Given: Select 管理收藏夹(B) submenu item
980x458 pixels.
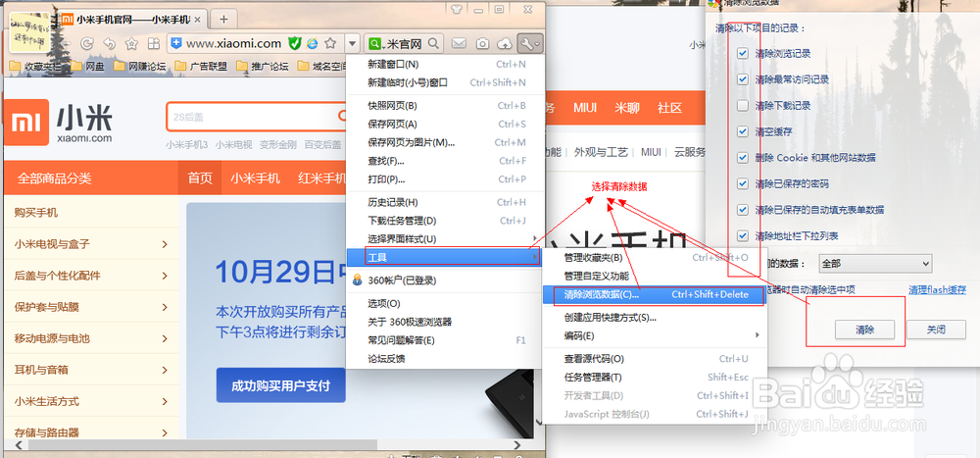Looking at the screenshot, I should point(653,257).
